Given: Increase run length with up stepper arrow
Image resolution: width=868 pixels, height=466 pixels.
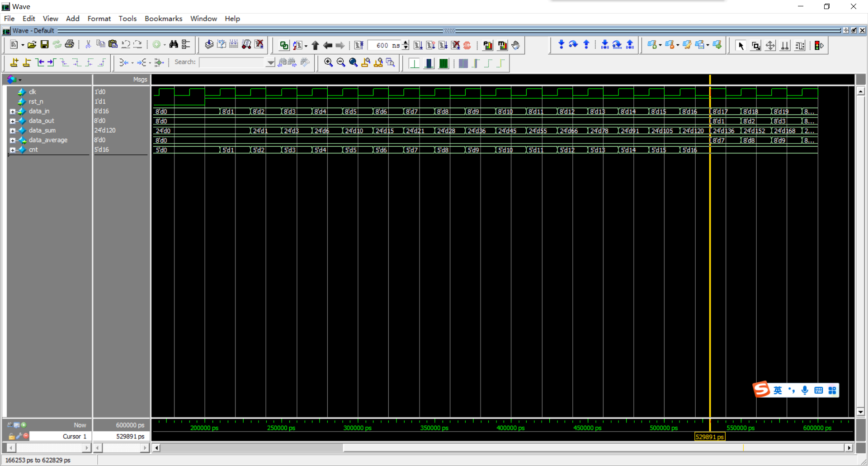Looking at the screenshot, I should (406, 43).
